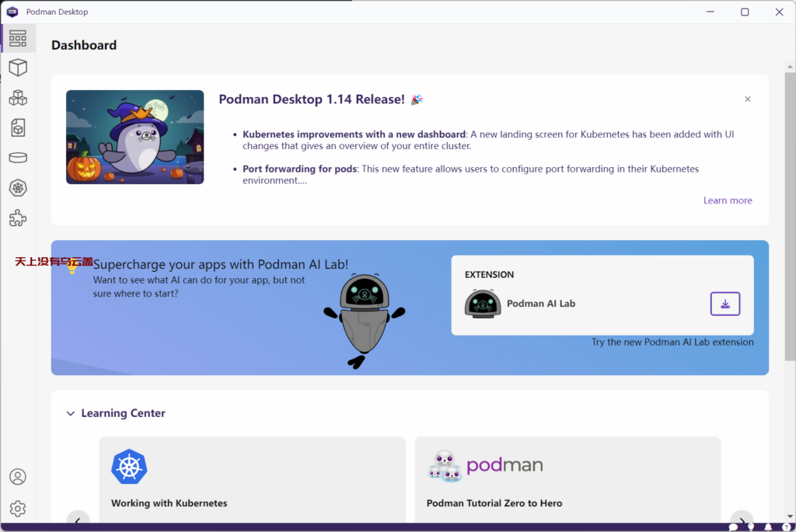Click the party popper emoji beside release title

point(417,99)
